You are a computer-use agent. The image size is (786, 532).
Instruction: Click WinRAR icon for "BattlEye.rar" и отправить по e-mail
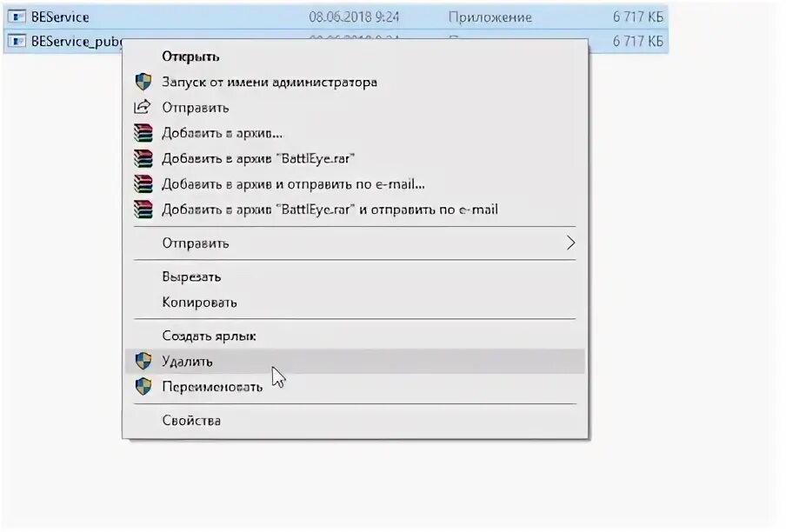143,209
